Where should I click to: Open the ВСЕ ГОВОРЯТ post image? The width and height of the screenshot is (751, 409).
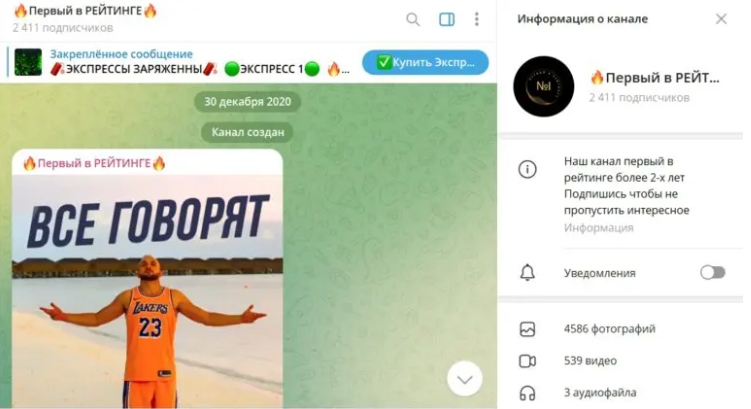[148, 291]
